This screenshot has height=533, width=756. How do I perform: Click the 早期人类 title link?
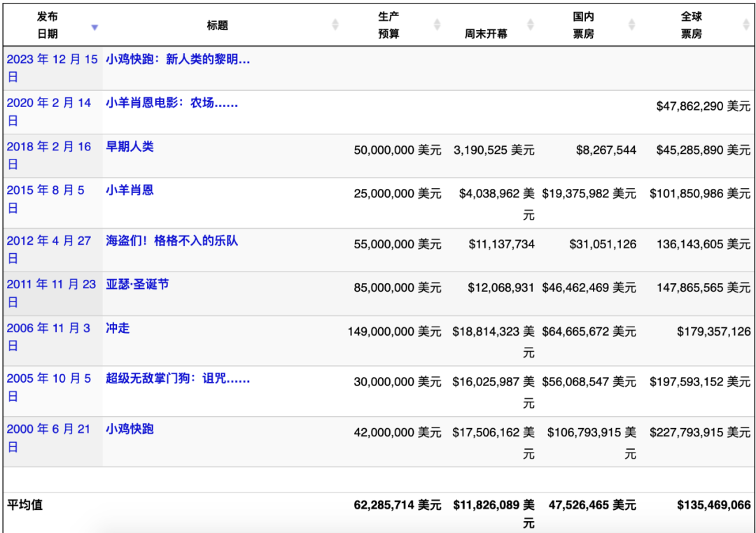pos(129,146)
